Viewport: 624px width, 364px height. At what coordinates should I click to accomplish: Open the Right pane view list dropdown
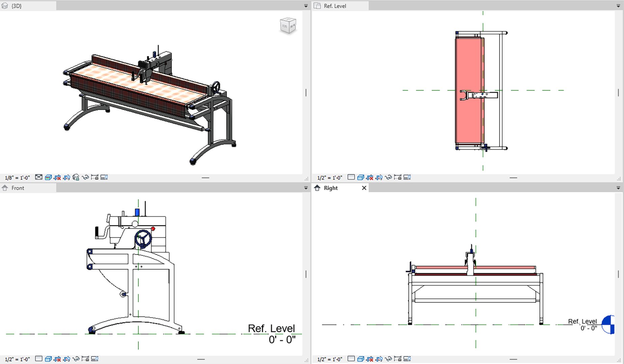coord(618,188)
